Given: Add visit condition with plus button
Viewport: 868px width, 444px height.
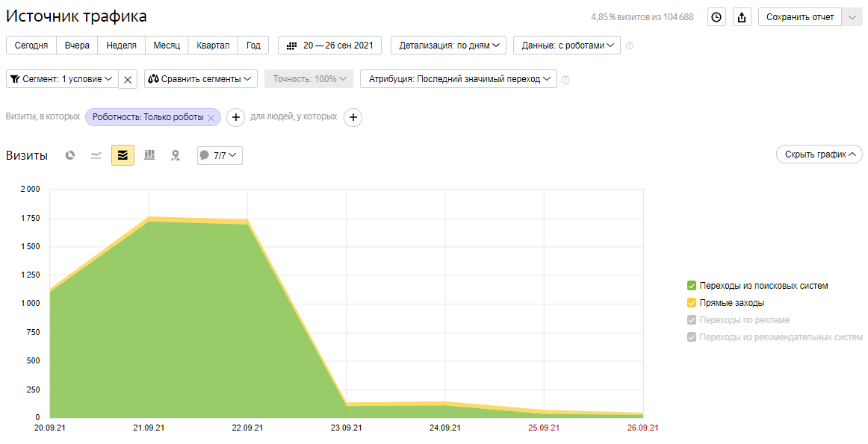Looking at the screenshot, I should coord(235,117).
